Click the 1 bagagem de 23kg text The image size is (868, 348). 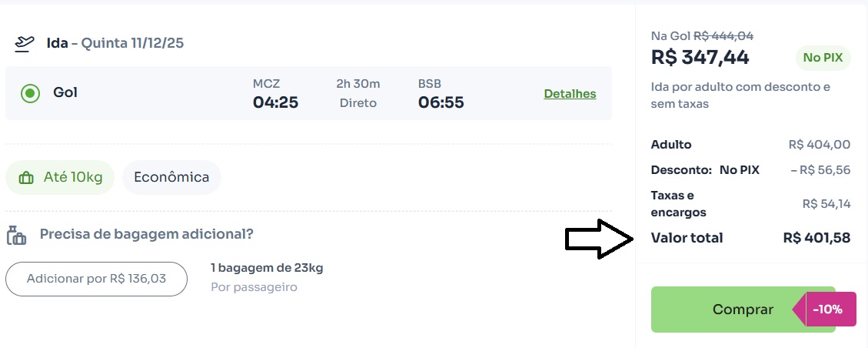(267, 268)
